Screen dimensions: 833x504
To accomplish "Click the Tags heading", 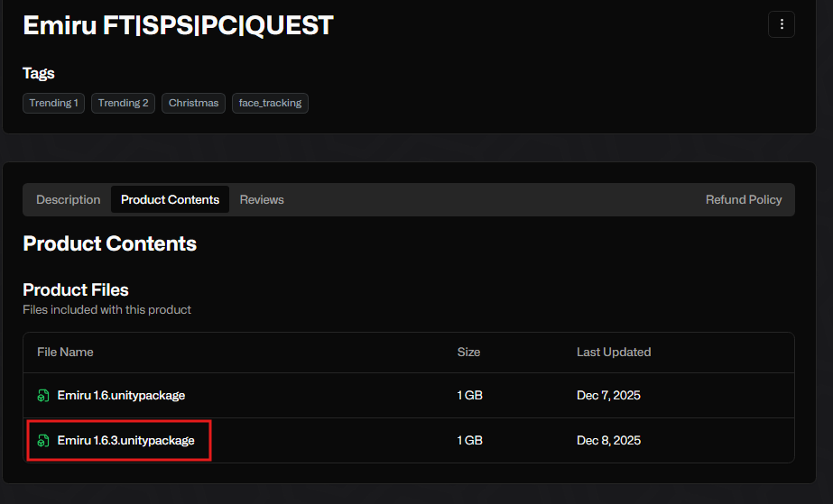I will point(38,73).
